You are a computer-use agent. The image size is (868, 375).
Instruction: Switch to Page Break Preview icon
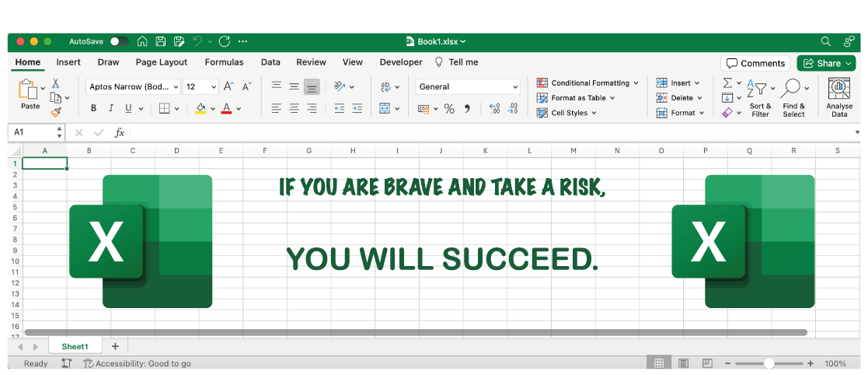707,363
